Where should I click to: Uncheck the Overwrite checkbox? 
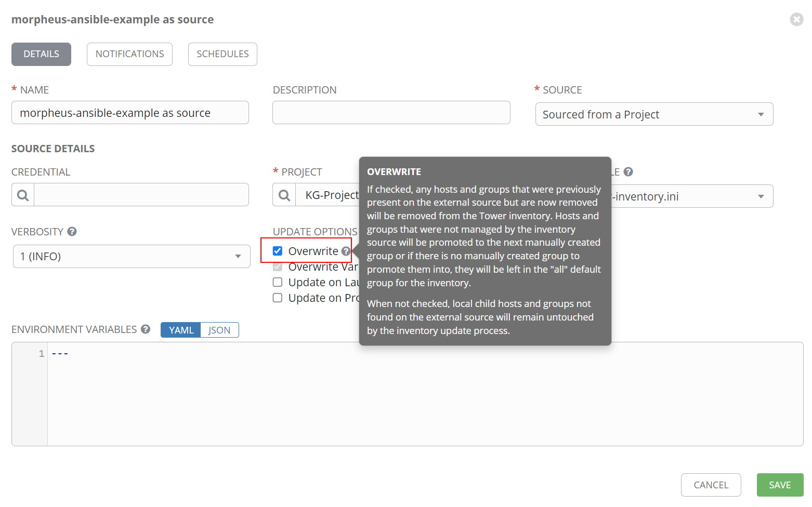pyautogui.click(x=278, y=251)
